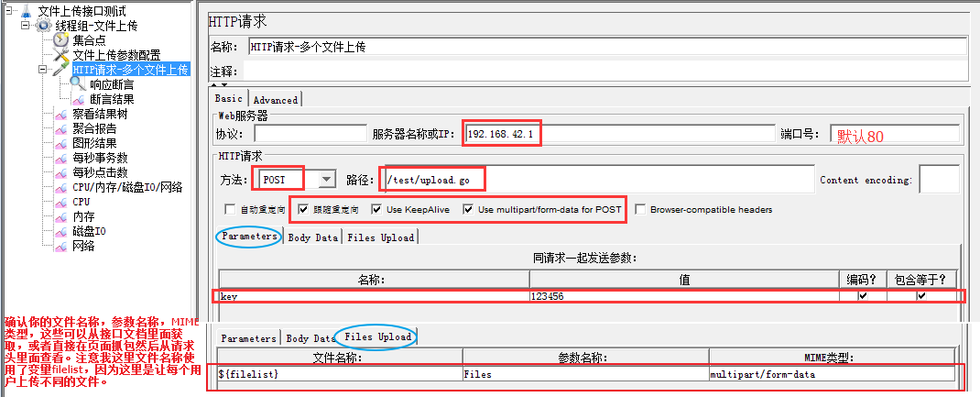Click the thread group gear icon
980x397 pixels.
[43, 25]
